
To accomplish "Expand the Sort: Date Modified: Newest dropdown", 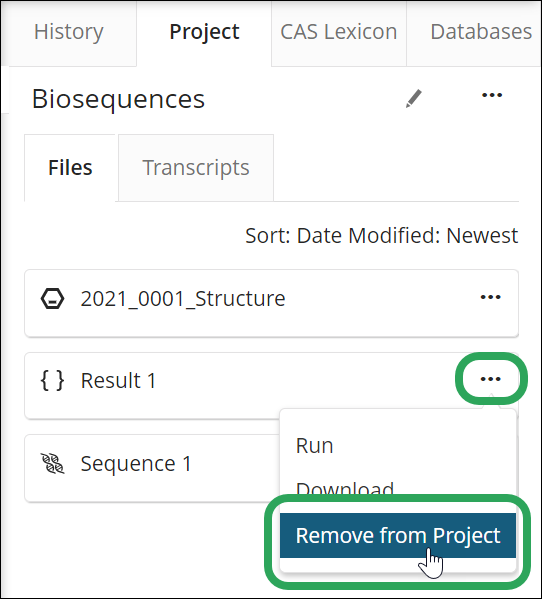I will click(382, 235).
